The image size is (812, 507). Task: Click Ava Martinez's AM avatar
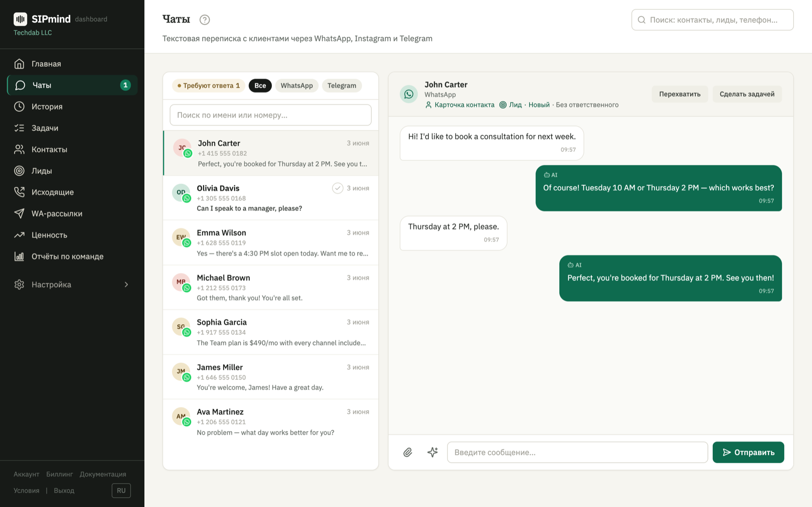[x=181, y=416]
